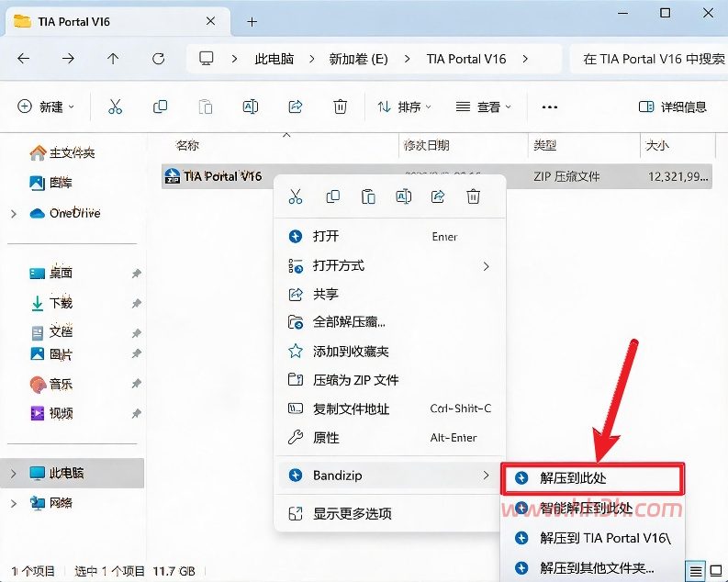Click in the 在 TIA Portal V16 中搜索 box
The image size is (728, 582).
pos(649,59)
